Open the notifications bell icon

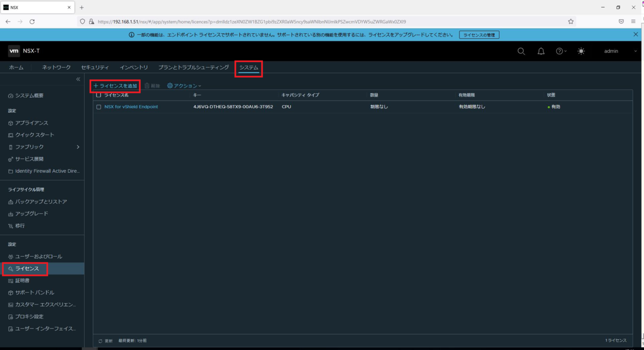coord(541,51)
